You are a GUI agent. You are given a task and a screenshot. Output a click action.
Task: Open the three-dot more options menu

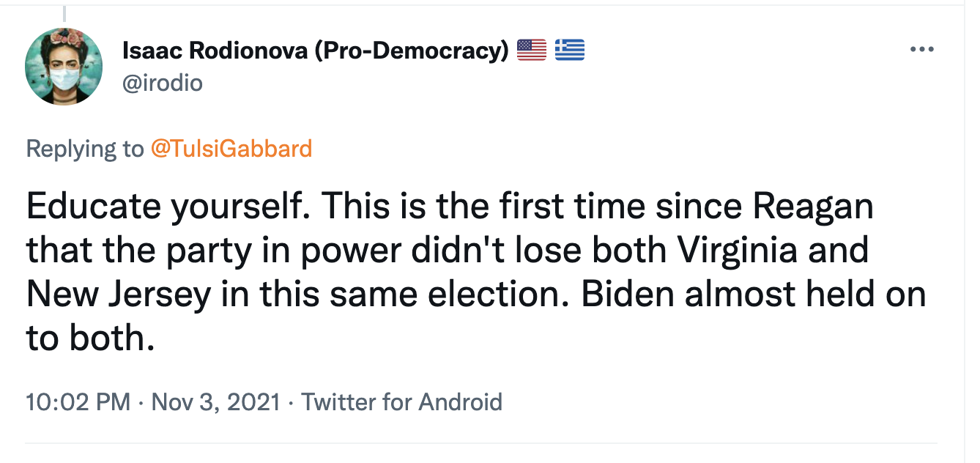pos(922,50)
